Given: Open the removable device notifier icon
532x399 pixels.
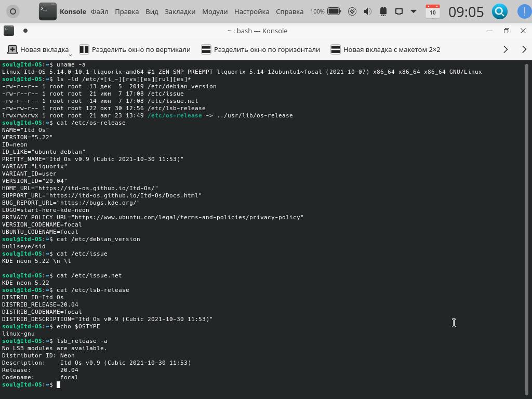Looking at the screenshot, I should (383, 11).
